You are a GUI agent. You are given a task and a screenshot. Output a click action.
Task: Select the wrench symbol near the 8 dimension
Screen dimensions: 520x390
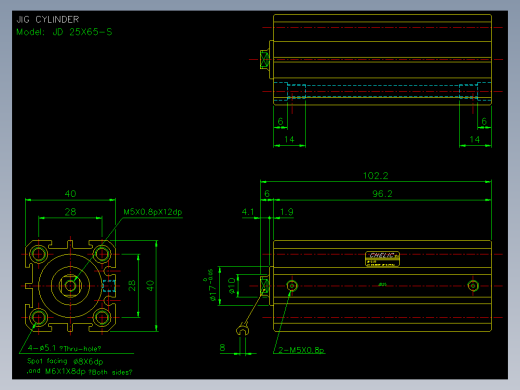pos(243,329)
